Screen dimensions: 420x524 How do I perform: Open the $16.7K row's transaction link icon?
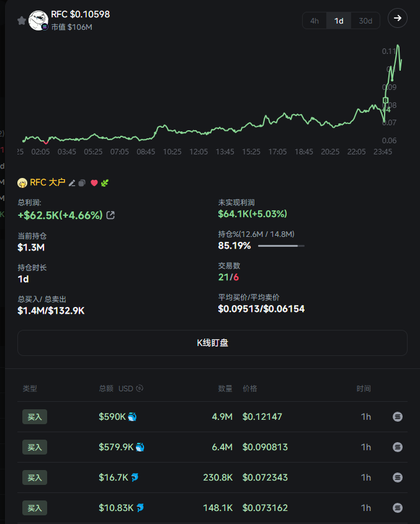[x=397, y=477]
